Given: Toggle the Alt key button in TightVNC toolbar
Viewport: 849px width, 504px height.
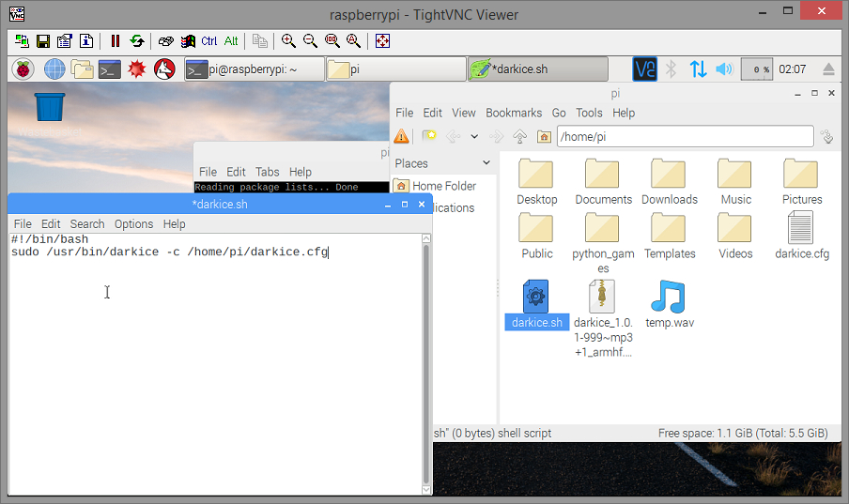Looking at the screenshot, I should (x=231, y=41).
